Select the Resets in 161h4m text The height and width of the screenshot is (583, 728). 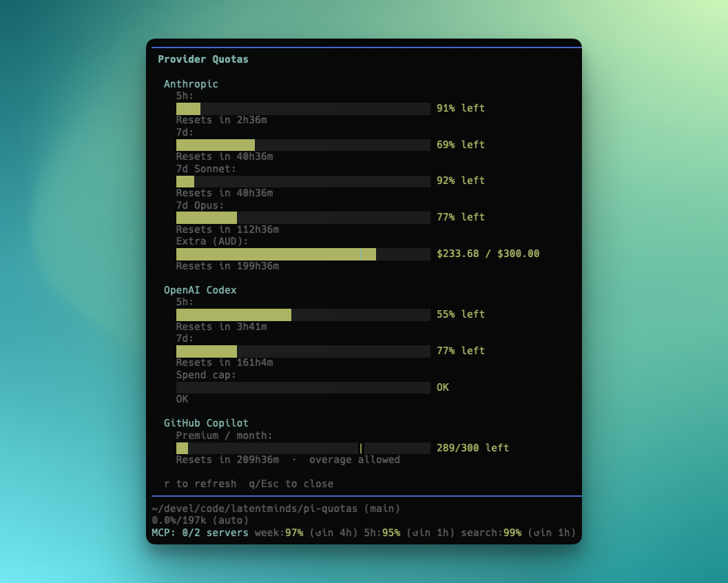225,362
